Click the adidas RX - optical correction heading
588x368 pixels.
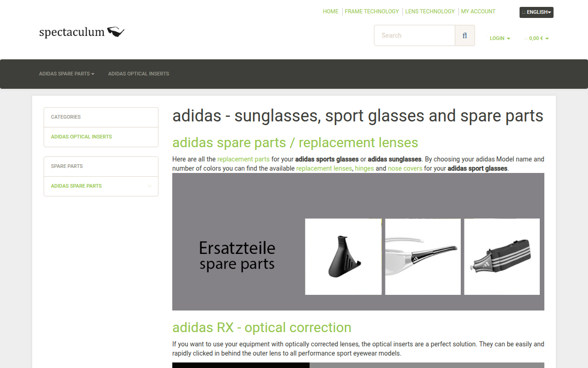(x=262, y=328)
